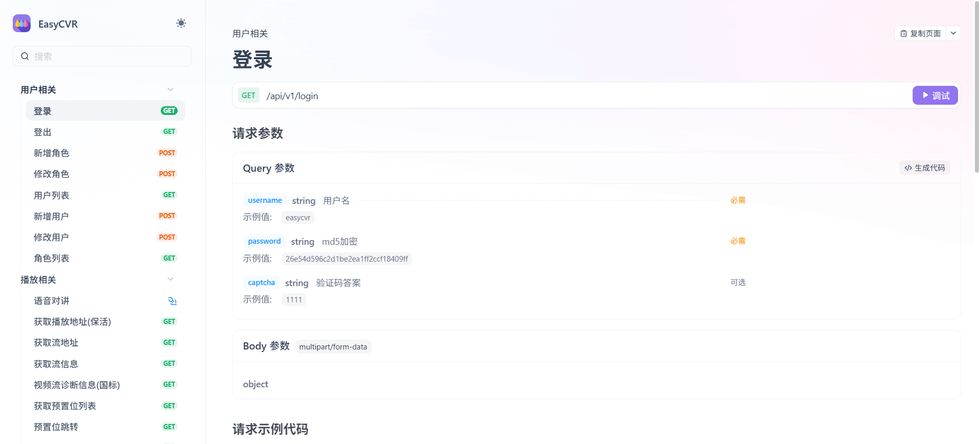Click the search magnifier icon
The width and height of the screenshot is (980, 444).
pos(24,56)
